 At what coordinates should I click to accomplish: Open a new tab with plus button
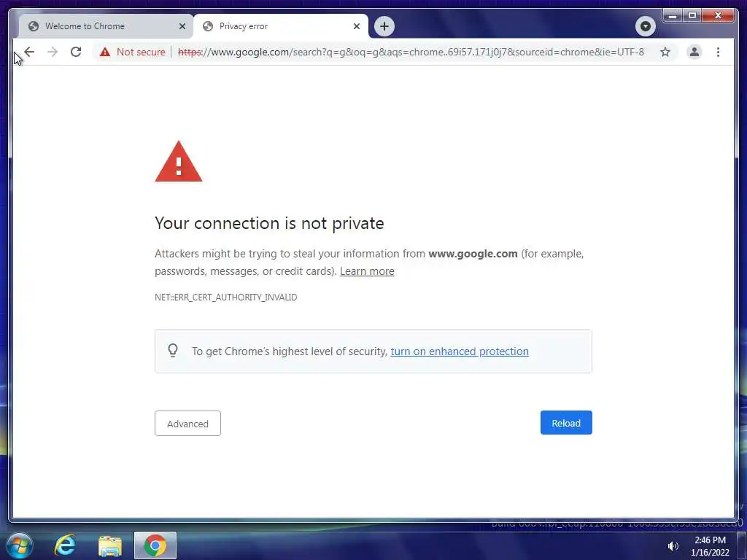[x=384, y=26]
